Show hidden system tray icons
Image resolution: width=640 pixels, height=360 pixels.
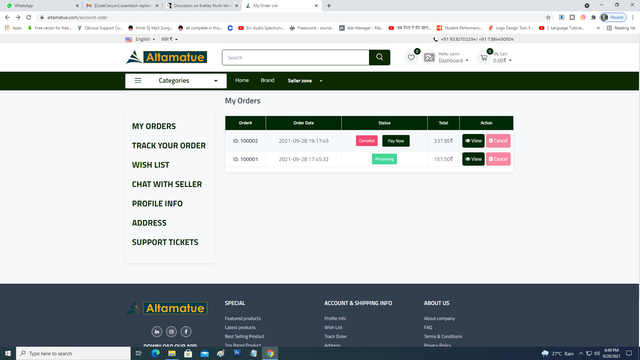(x=581, y=353)
